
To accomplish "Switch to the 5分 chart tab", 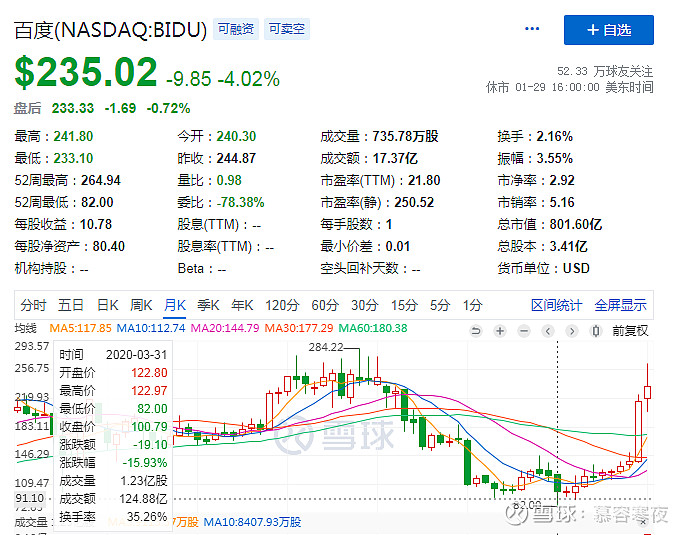I will [x=440, y=305].
